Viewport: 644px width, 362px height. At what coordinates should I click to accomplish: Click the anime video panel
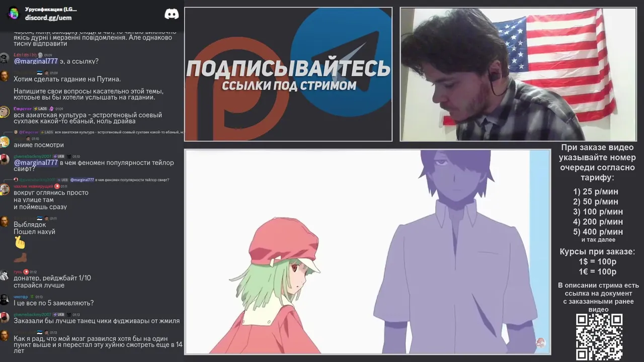click(368, 252)
